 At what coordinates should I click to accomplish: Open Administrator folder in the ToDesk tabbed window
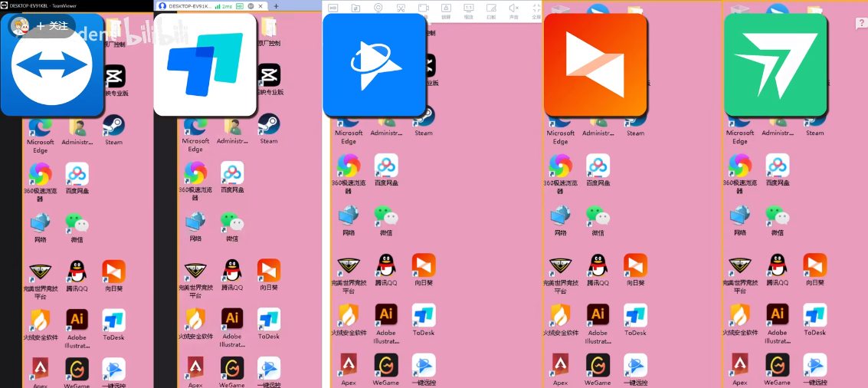click(x=232, y=130)
